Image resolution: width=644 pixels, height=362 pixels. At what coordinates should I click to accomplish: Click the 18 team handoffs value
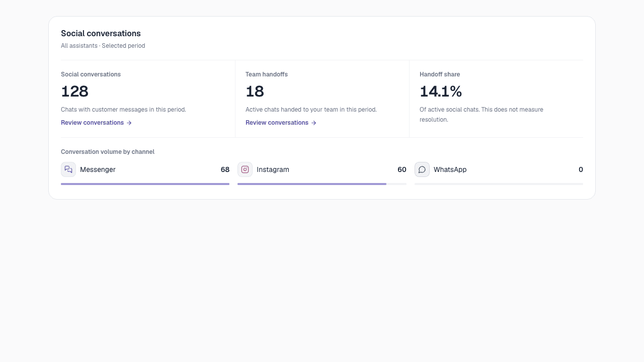coord(255,92)
